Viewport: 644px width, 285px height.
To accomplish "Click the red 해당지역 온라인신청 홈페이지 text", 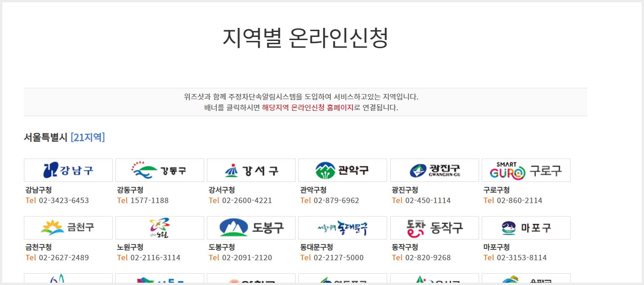I will [x=308, y=108].
